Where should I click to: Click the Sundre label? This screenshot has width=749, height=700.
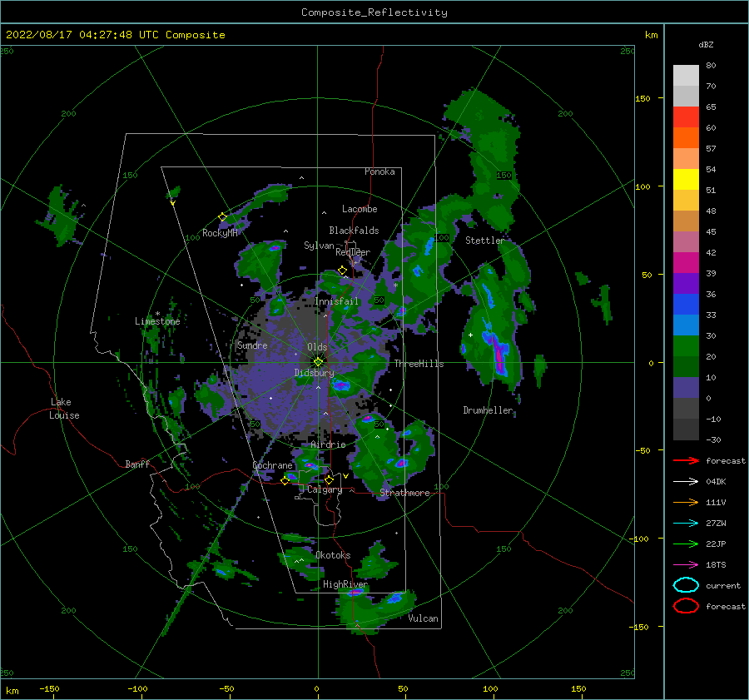coord(252,345)
